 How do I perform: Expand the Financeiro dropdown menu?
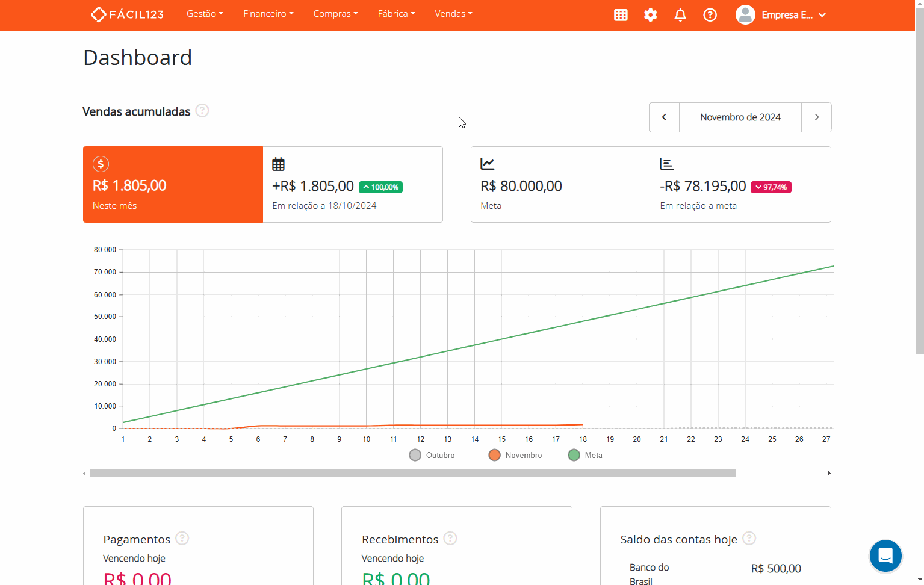[x=268, y=14]
